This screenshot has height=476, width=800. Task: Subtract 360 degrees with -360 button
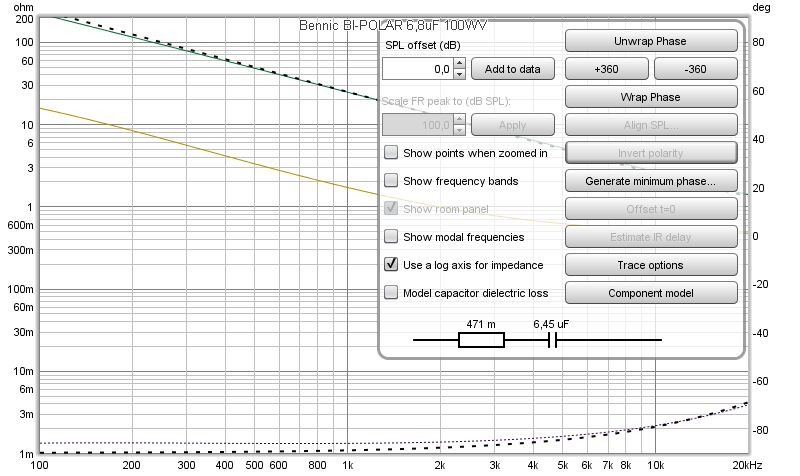pyautogui.click(x=695, y=69)
